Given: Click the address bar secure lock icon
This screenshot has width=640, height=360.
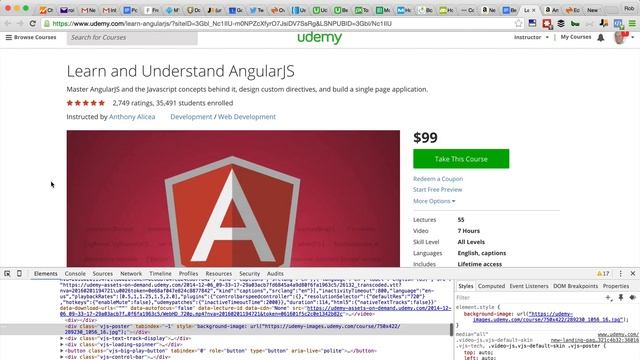Looking at the screenshot, I should pyautogui.click(x=47, y=24).
